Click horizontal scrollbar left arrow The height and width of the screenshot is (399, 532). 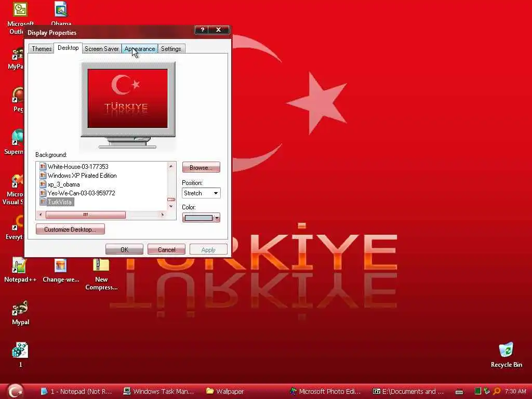click(41, 215)
